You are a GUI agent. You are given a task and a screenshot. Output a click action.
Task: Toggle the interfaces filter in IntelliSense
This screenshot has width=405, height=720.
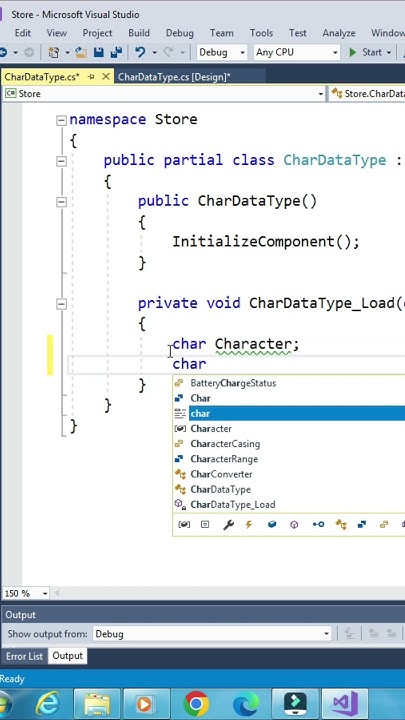(318, 524)
